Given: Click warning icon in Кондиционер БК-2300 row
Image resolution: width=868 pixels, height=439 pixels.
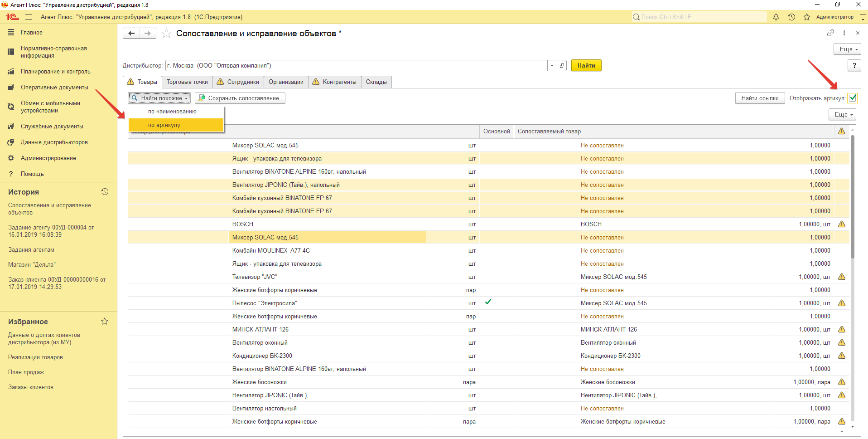Looking at the screenshot, I should tap(842, 356).
